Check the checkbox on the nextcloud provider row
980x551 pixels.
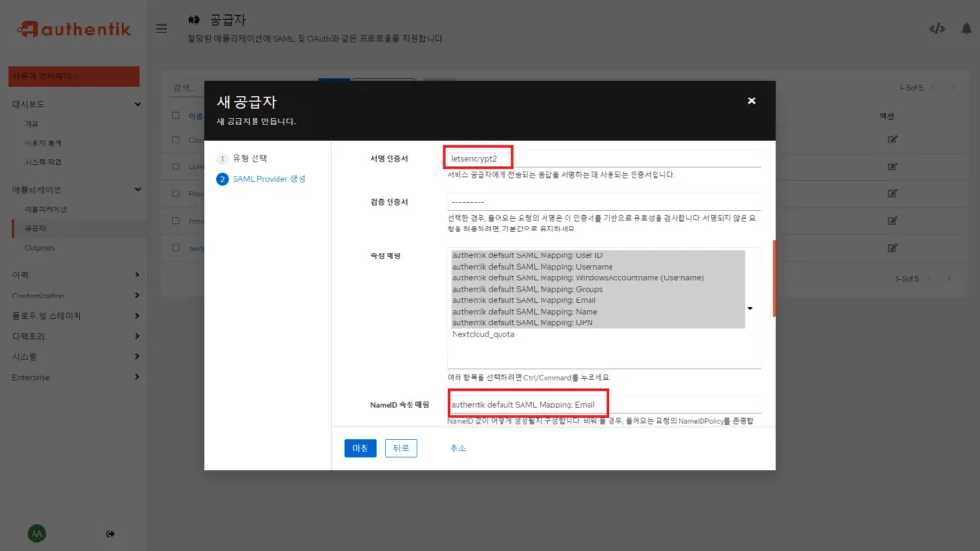tap(176, 247)
